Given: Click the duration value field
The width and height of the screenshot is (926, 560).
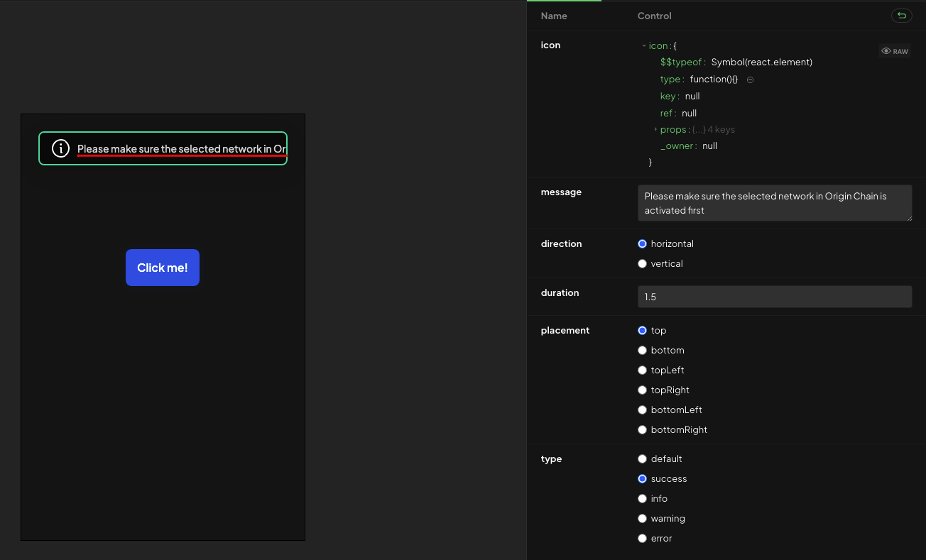Looking at the screenshot, I should click(x=774, y=296).
